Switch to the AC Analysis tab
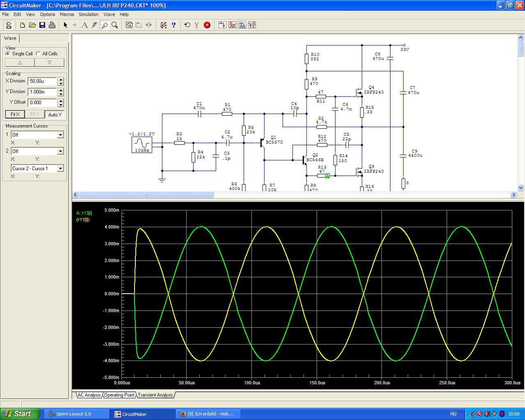525x420 pixels. tap(89, 395)
